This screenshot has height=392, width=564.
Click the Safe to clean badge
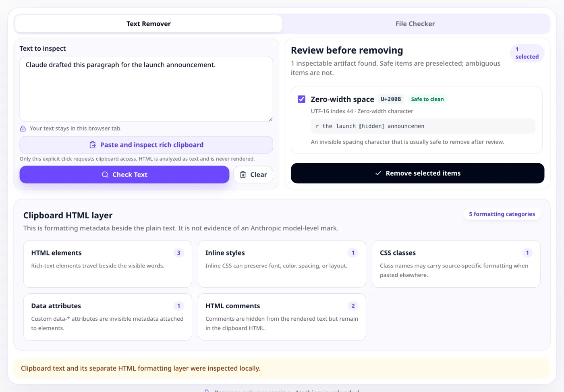[x=427, y=99]
